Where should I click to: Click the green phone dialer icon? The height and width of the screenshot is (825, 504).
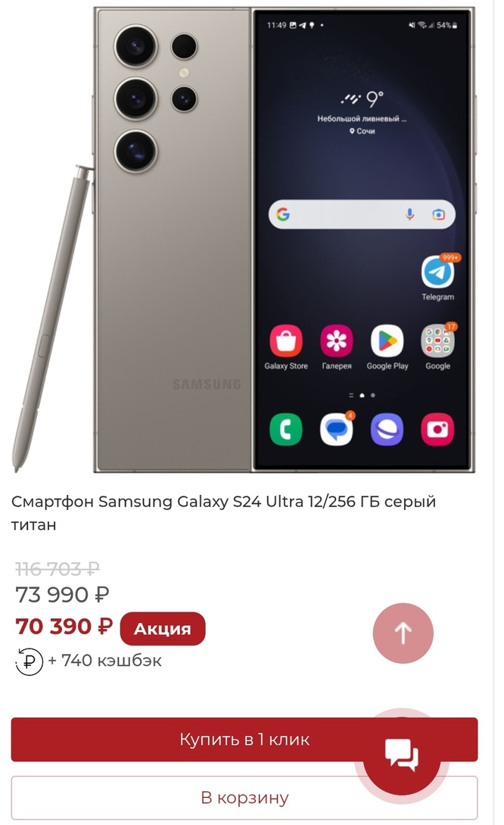point(285,429)
